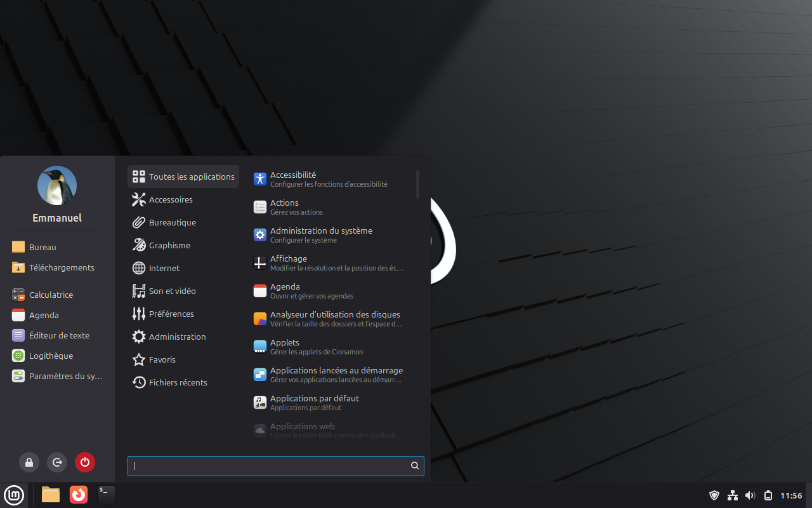The height and width of the screenshot is (508, 812).
Task: Select Toutes les applications category
Action: 183,177
